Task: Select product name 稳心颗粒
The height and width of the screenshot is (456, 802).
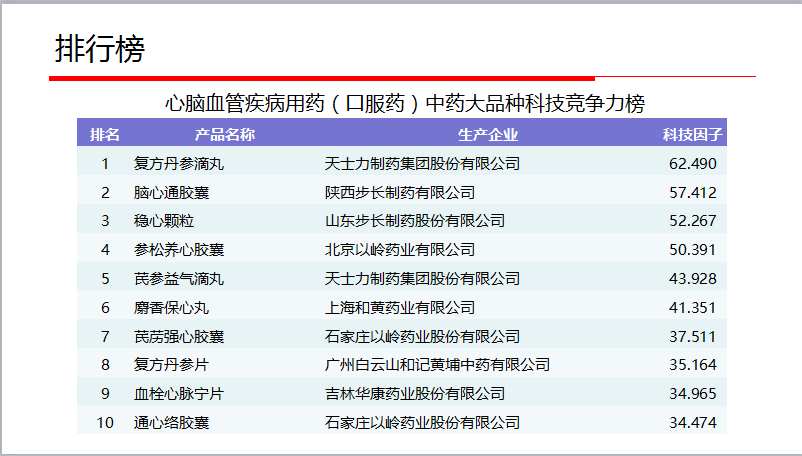Action: click(x=164, y=221)
